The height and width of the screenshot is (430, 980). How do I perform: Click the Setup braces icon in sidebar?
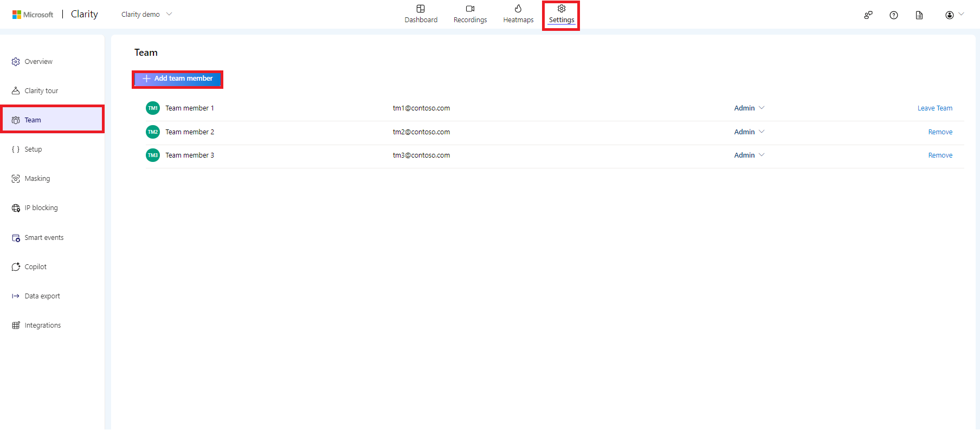16,149
